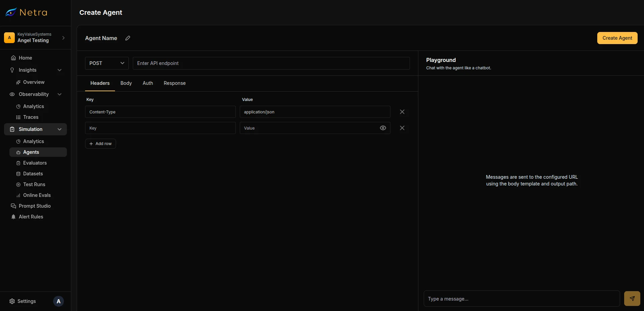Switch to the Headers tab
The width and height of the screenshot is (644, 311).
(x=100, y=83)
